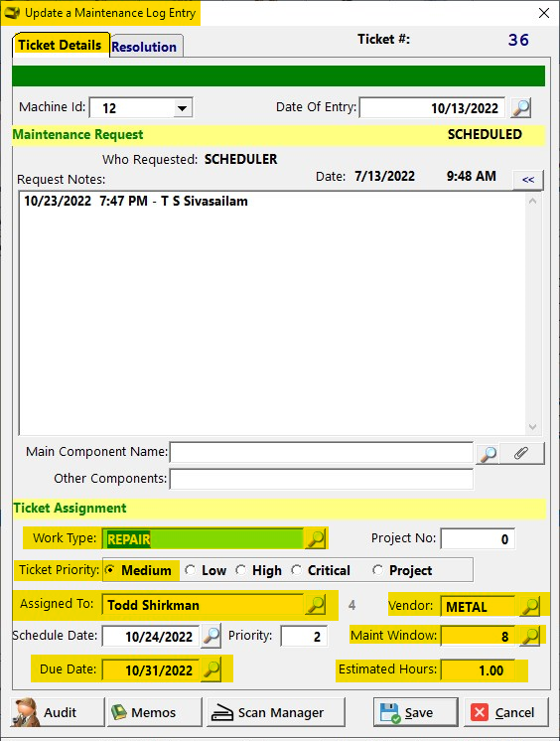Switch to the Resolution tab
560x741 pixels.
[144, 47]
